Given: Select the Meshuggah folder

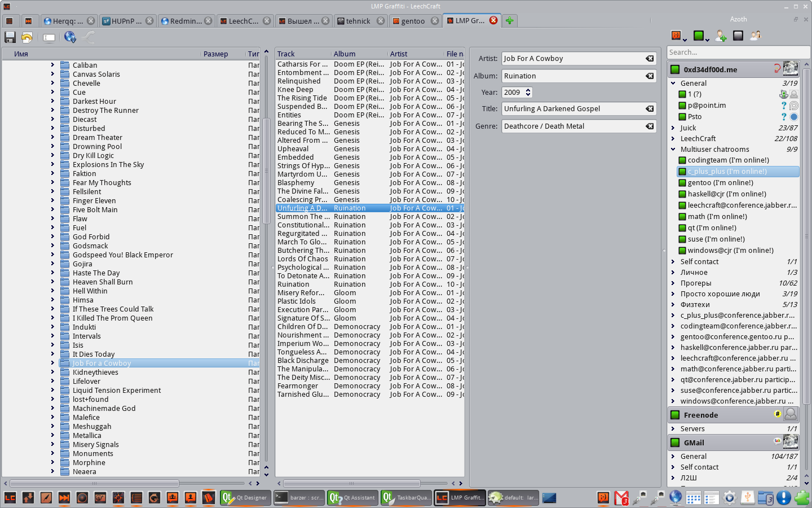Looking at the screenshot, I should pyautogui.click(x=92, y=427).
